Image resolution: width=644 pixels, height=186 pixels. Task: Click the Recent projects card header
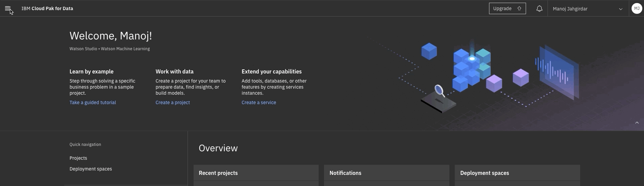point(256,173)
